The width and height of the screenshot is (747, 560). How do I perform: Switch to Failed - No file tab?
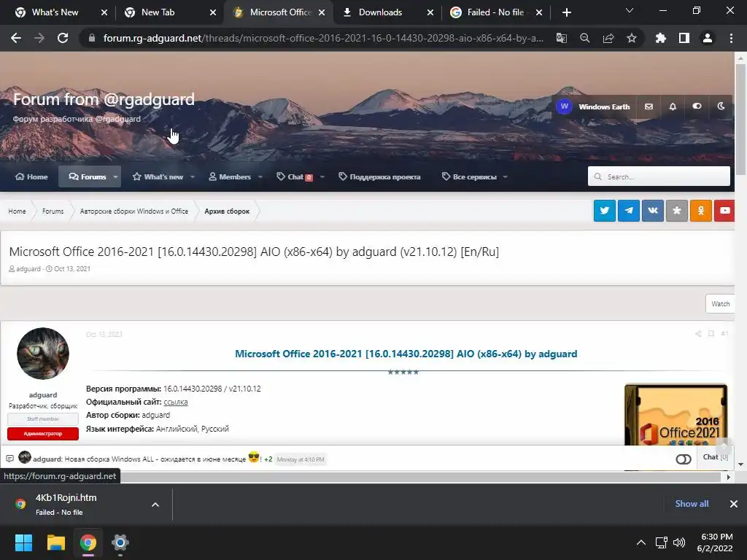pos(495,12)
